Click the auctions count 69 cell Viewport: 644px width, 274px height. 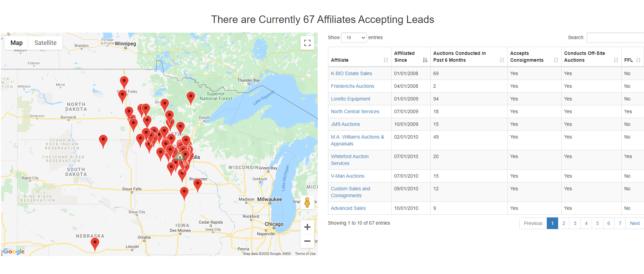469,73
